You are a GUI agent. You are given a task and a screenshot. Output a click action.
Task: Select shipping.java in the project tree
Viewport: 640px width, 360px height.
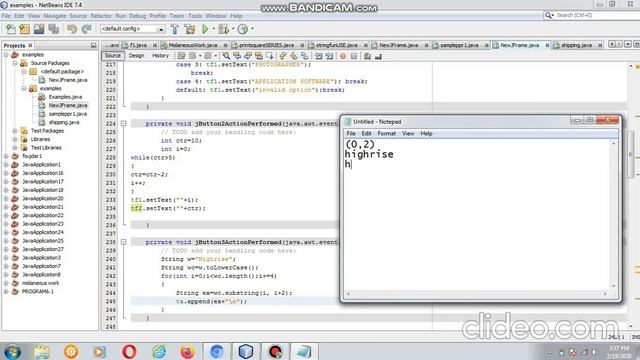pos(64,122)
